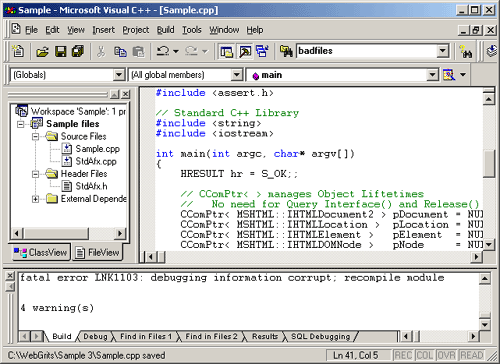This screenshot has height=364, width=500.
Task: Copy with the toolbar copy icon
Action: click(120, 51)
